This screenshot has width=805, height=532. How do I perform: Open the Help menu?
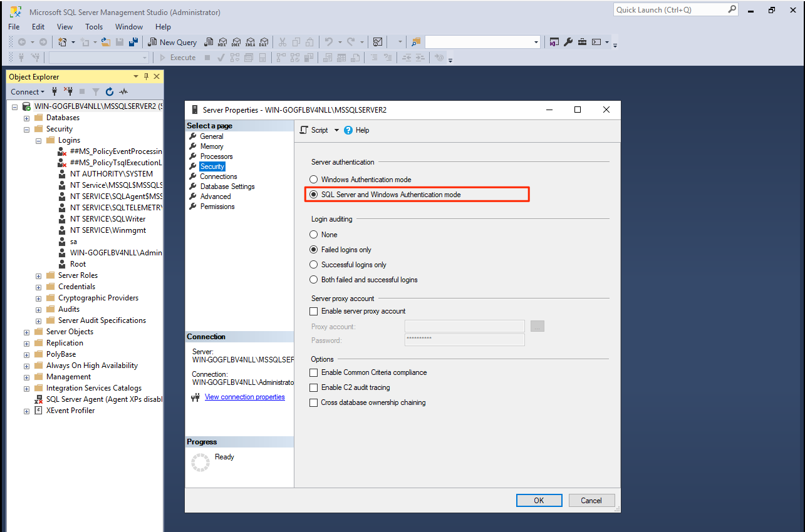click(163, 27)
